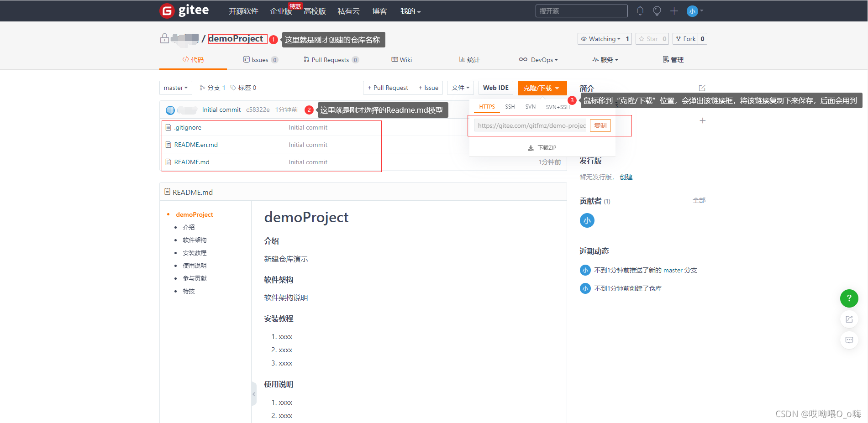Click the 复制 copy button
Screen dimensions: 868x423
coord(600,125)
